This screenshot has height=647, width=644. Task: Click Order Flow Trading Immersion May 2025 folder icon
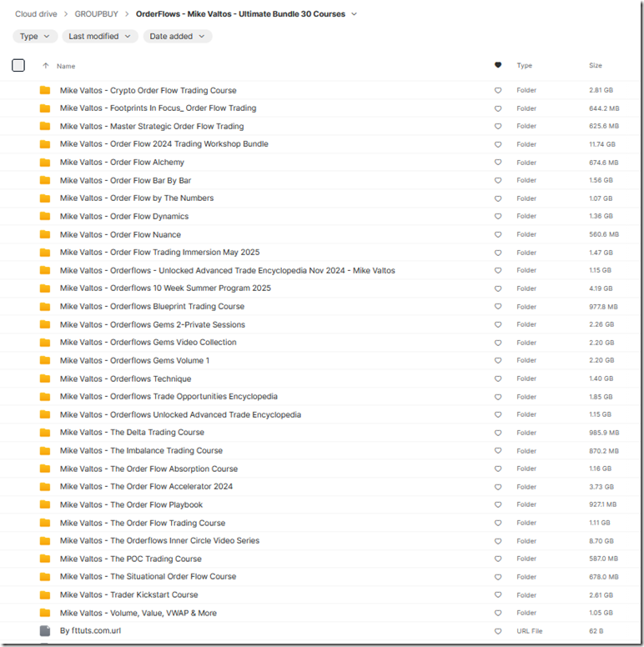[45, 253]
